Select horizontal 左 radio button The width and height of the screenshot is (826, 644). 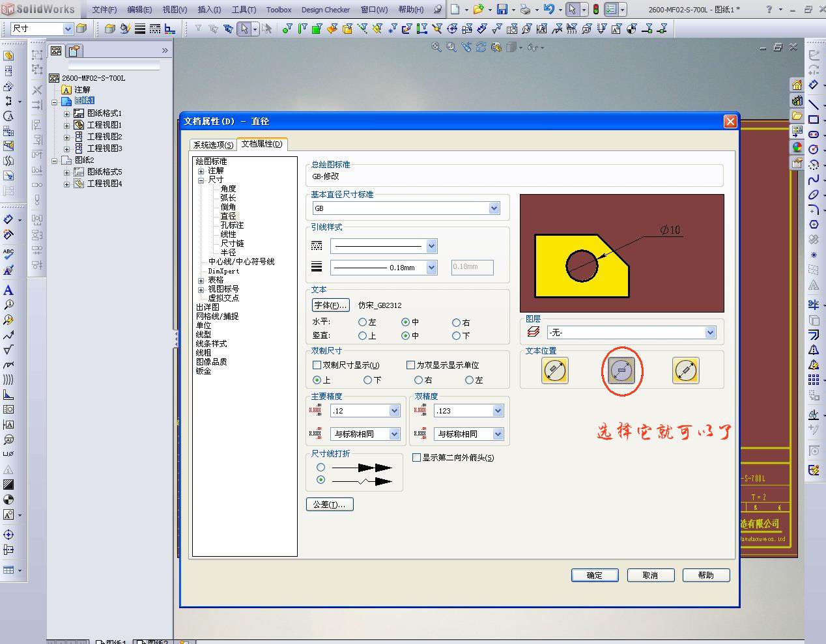[x=362, y=322]
